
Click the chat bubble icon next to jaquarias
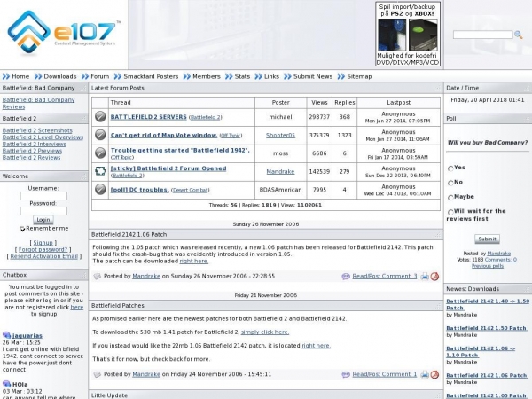tap(6, 335)
